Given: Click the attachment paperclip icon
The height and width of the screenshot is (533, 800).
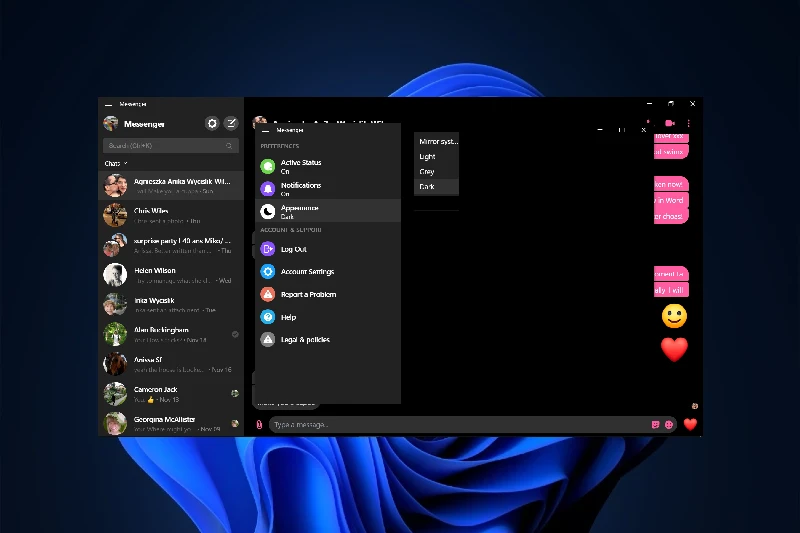Looking at the screenshot, I should (258, 424).
